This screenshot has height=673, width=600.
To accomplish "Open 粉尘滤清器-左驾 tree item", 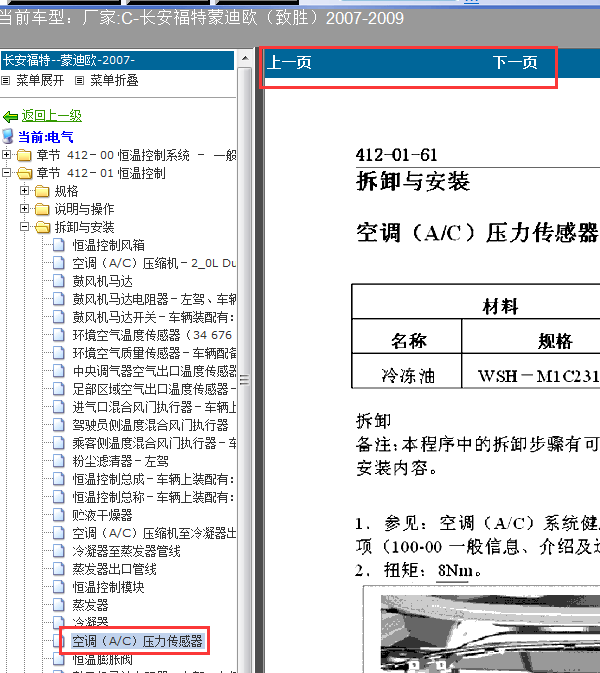I will 120,461.
